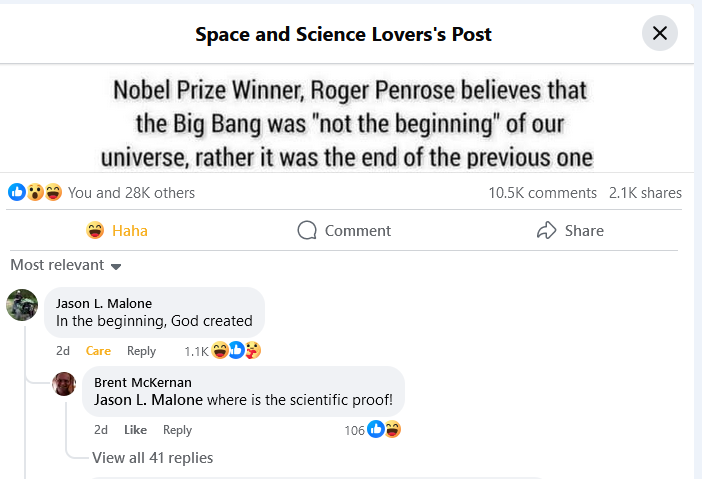The image size is (702, 479).
Task: Reply to Jason L. Malone's comment
Action: point(141,351)
